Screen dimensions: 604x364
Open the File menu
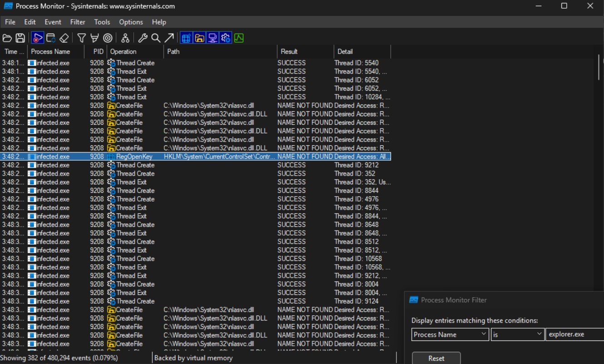tap(10, 22)
